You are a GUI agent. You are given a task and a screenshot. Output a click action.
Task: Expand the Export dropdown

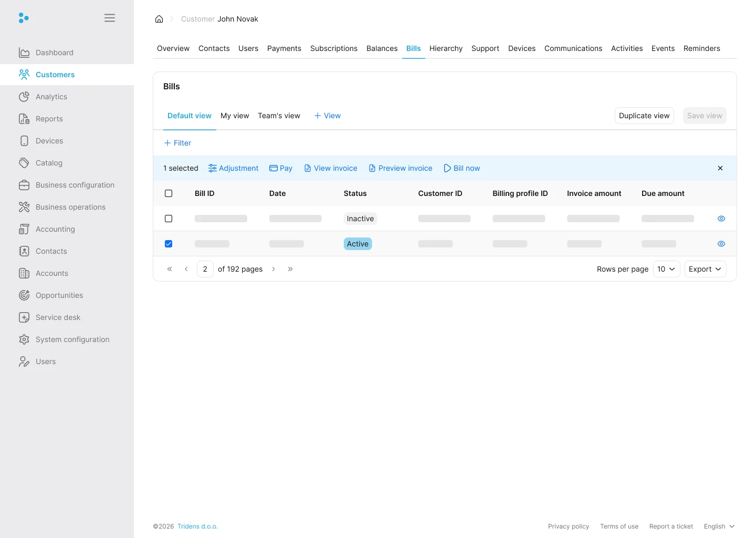point(705,269)
